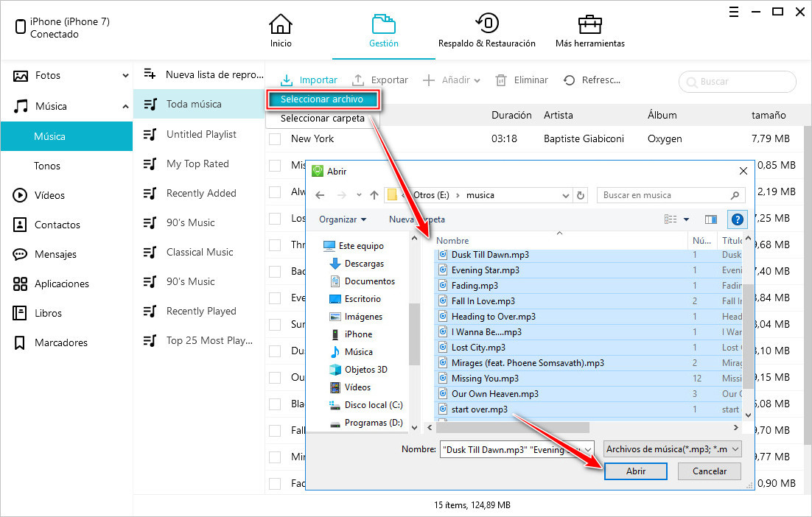Viewport: 812px width, 517px height.
Task: Open file type filter dropdown
Action: [x=672, y=449]
